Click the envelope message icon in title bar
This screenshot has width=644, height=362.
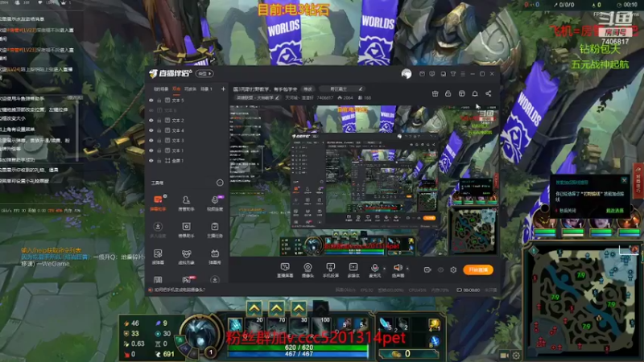tap(422, 74)
